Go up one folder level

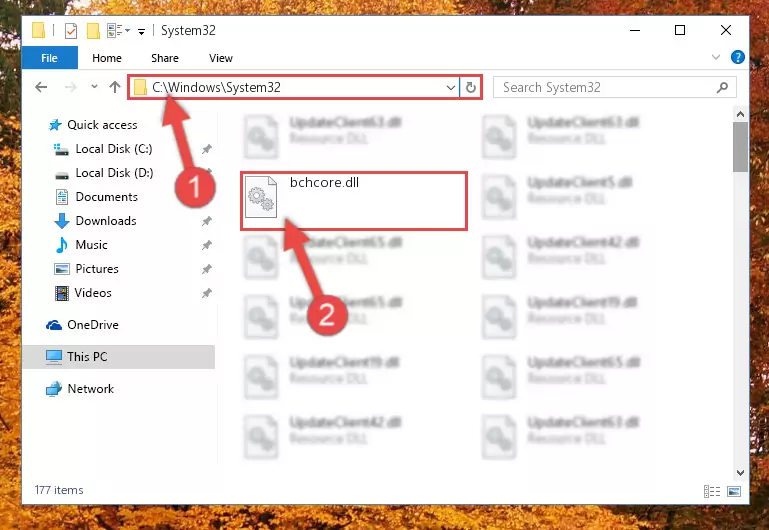pos(115,87)
